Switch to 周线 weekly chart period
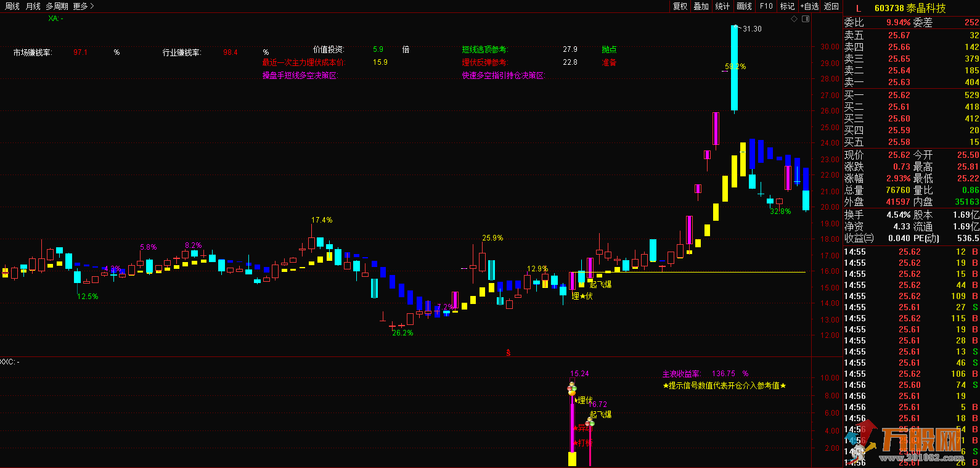The height and width of the screenshot is (468, 980). click(x=12, y=6)
